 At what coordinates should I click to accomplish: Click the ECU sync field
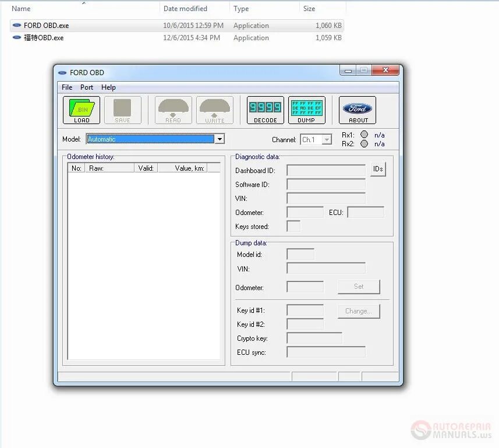point(326,352)
